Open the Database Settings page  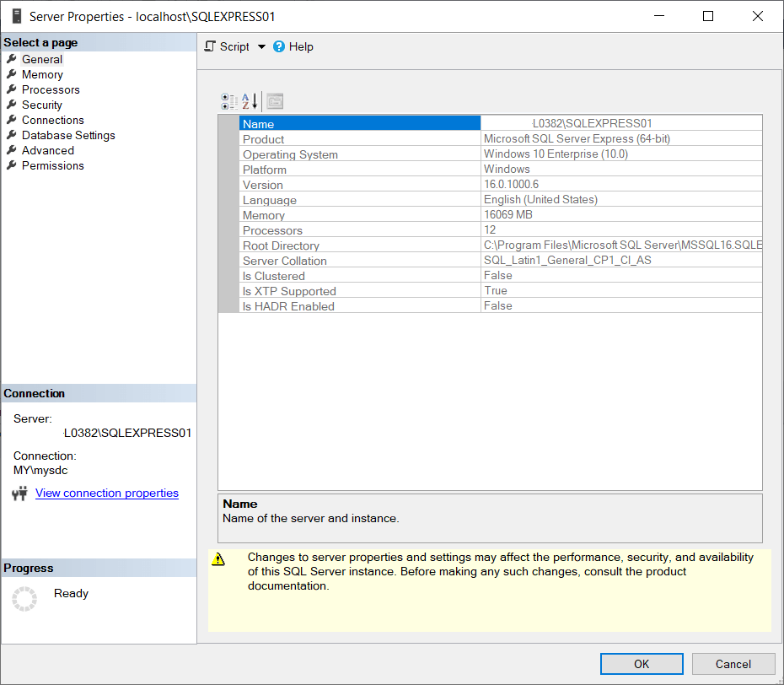coord(68,135)
